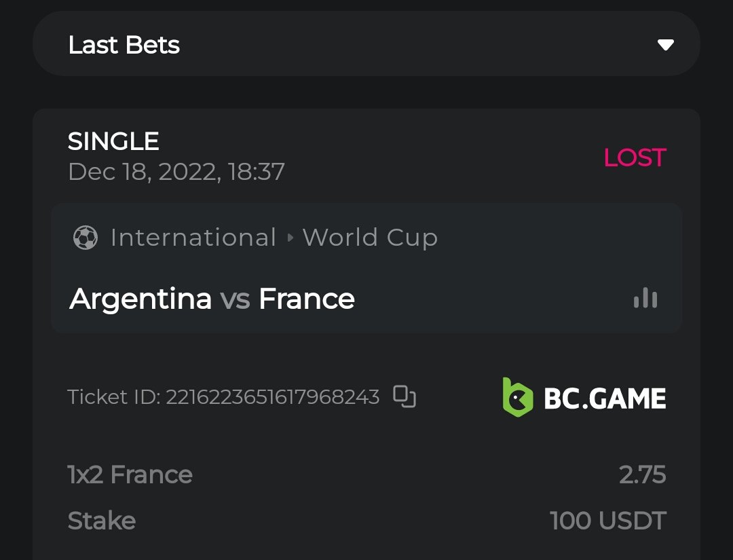Select the Ticket ID number text
This screenshot has height=560, width=733.
click(271, 396)
